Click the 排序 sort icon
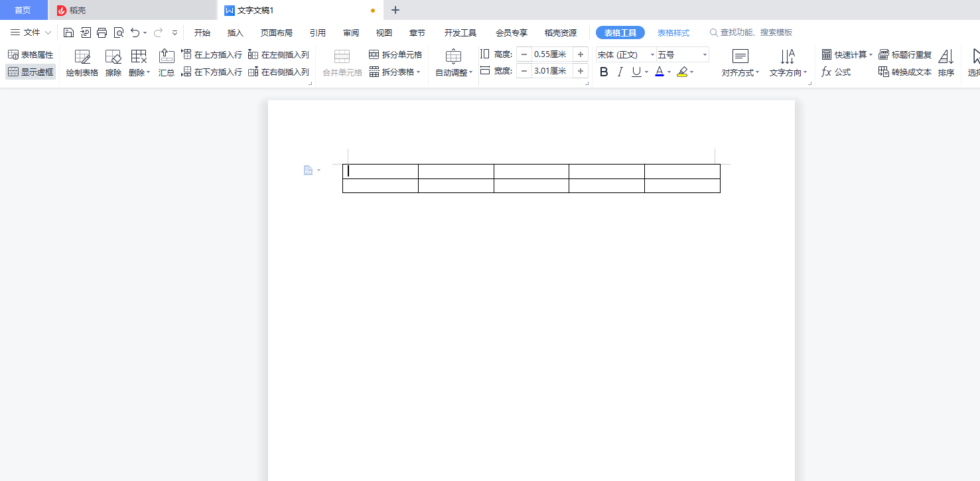980x481 pixels. pyautogui.click(x=946, y=63)
